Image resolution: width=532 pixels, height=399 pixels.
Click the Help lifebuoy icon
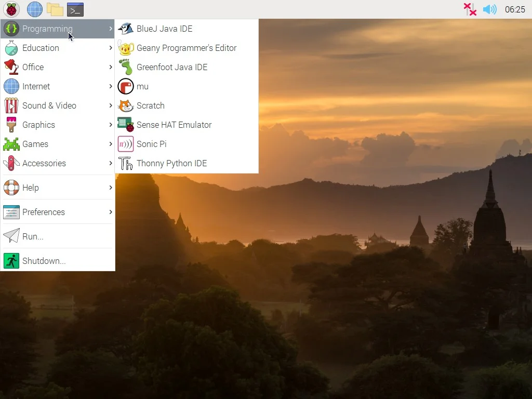pos(11,188)
